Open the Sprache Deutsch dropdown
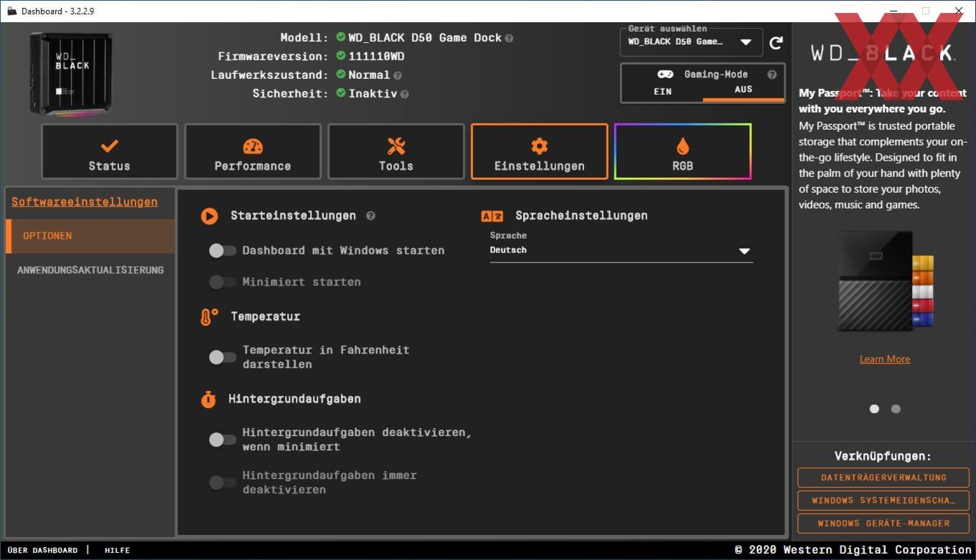 tap(621, 251)
